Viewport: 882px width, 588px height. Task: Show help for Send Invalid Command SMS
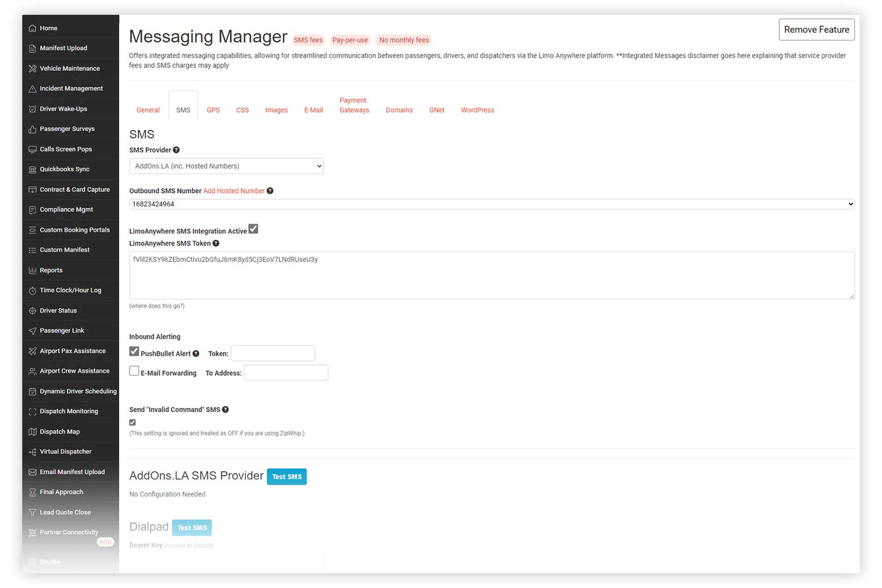pyautogui.click(x=225, y=410)
